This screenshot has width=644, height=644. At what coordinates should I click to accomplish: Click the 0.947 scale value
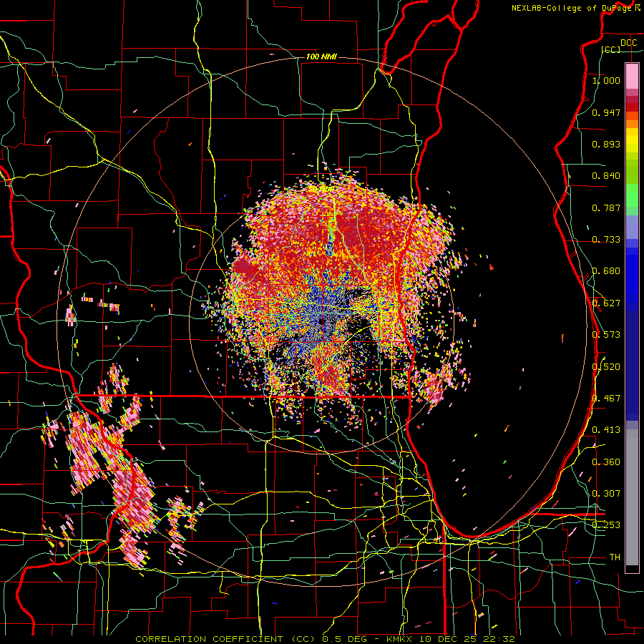pyautogui.click(x=606, y=112)
